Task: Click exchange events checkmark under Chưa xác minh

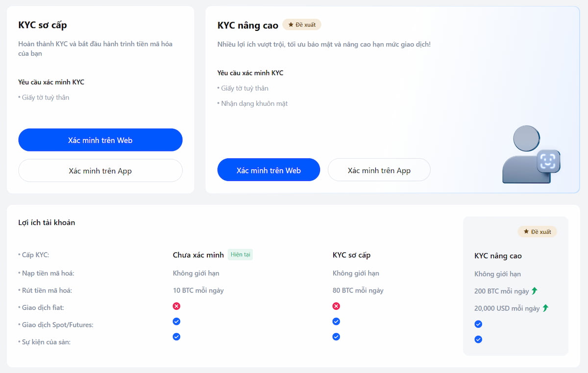Action: point(176,337)
